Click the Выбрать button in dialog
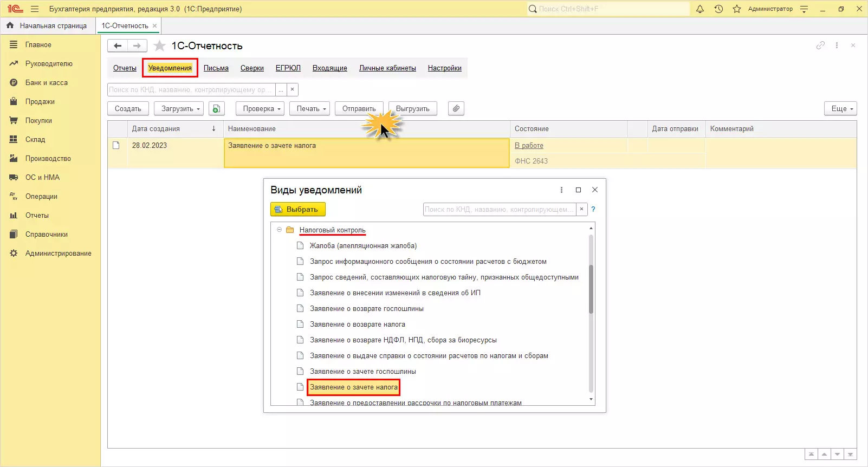Screen dimensions: 868x467 298,209
